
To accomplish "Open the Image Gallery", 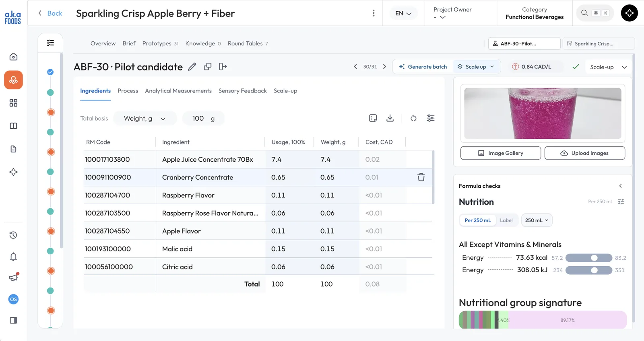I will point(501,153).
